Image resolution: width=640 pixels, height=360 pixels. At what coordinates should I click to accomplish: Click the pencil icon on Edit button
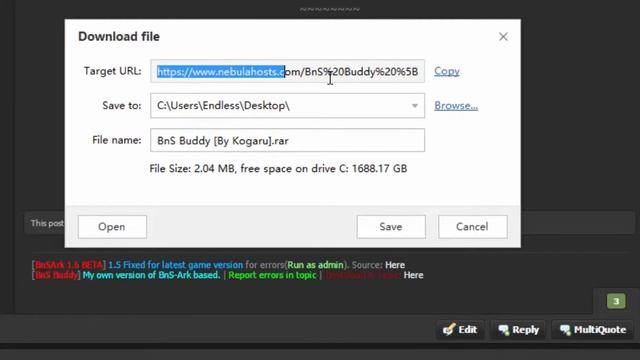coord(449,329)
